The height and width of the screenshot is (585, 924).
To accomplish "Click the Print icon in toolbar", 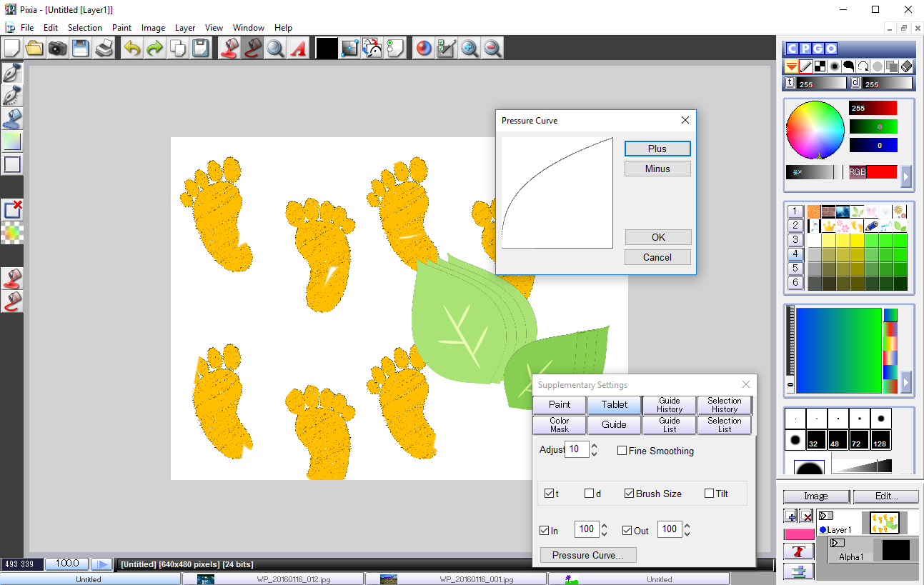I will pos(104,49).
